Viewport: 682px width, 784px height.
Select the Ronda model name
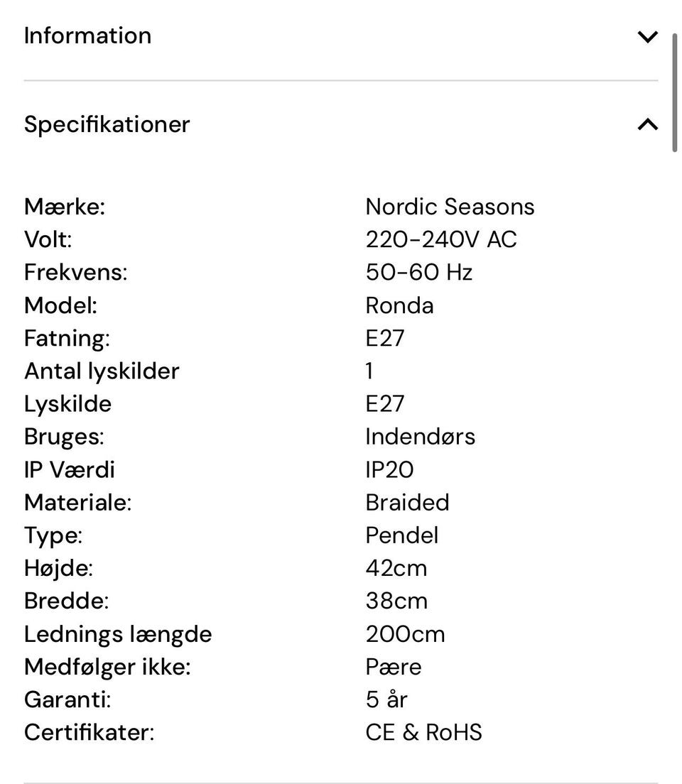click(x=399, y=305)
